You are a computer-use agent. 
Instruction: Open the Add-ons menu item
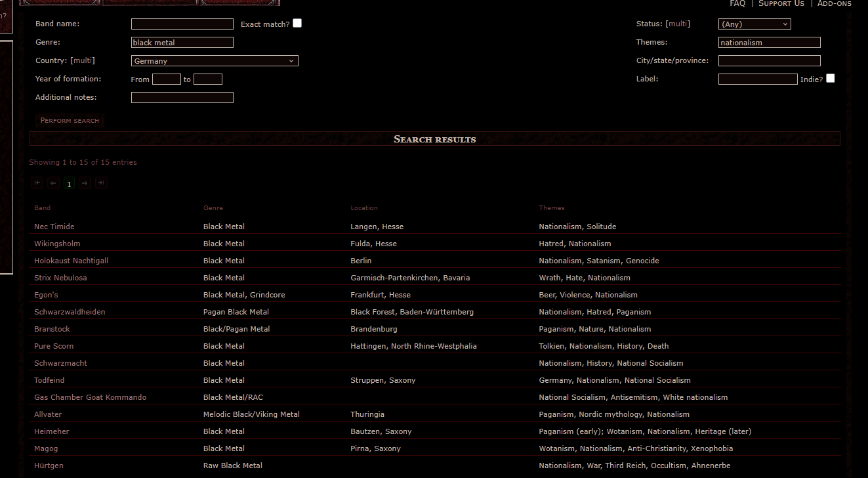click(834, 3)
